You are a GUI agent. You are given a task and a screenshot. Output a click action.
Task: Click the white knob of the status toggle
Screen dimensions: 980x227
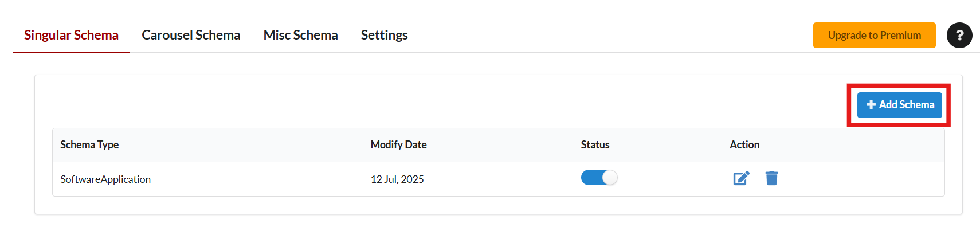610,178
